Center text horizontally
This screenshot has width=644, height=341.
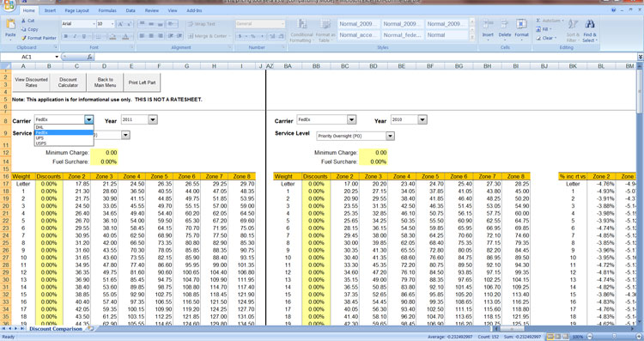(x=151, y=36)
